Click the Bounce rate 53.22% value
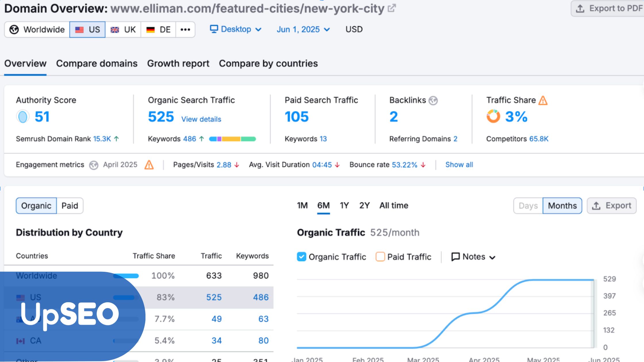Screen dimensions: 644x362 (x=405, y=165)
